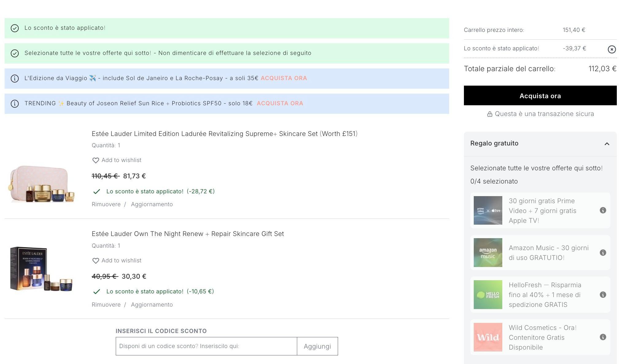Select the Wild Cosmetics offer thumbnail
The image size is (638, 364).
pos(488,337)
